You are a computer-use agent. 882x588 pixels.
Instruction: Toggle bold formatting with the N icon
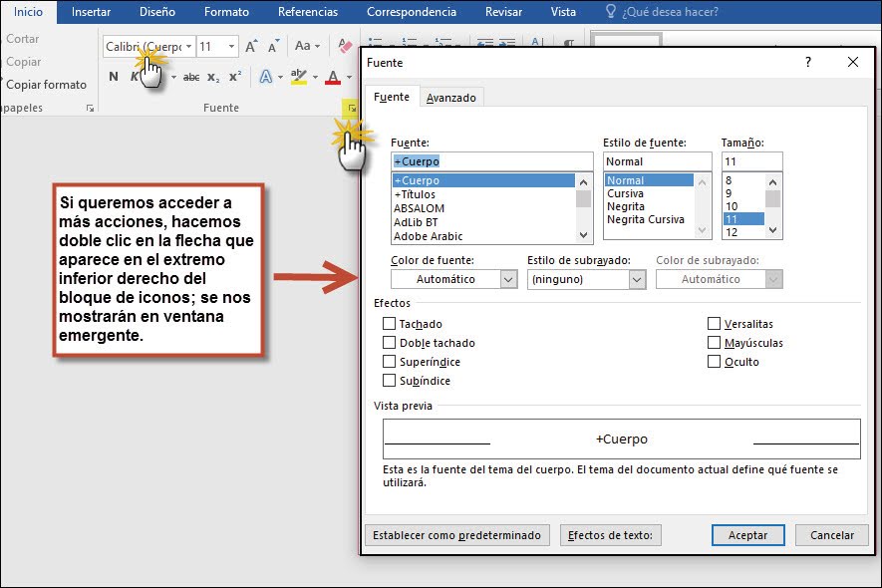(112, 76)
